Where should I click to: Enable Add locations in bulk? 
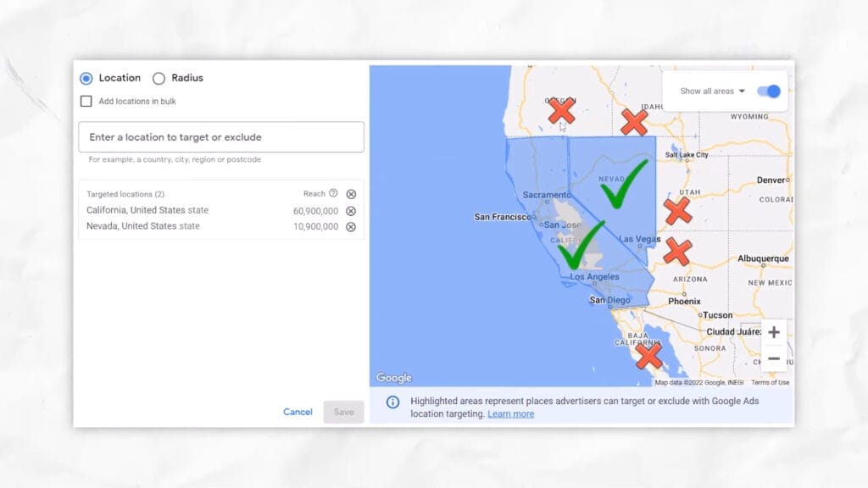tap(86, 100)
